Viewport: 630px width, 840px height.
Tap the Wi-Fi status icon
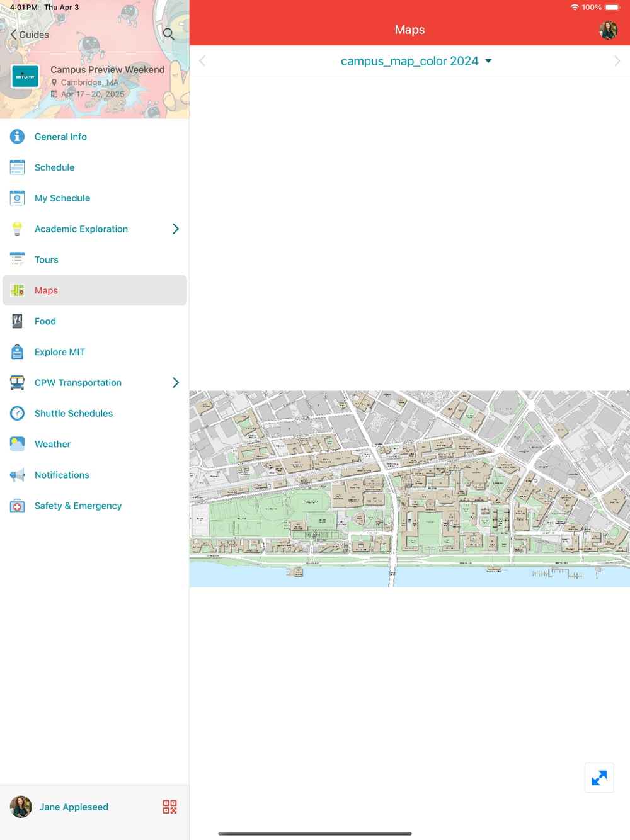click(575, 8)
